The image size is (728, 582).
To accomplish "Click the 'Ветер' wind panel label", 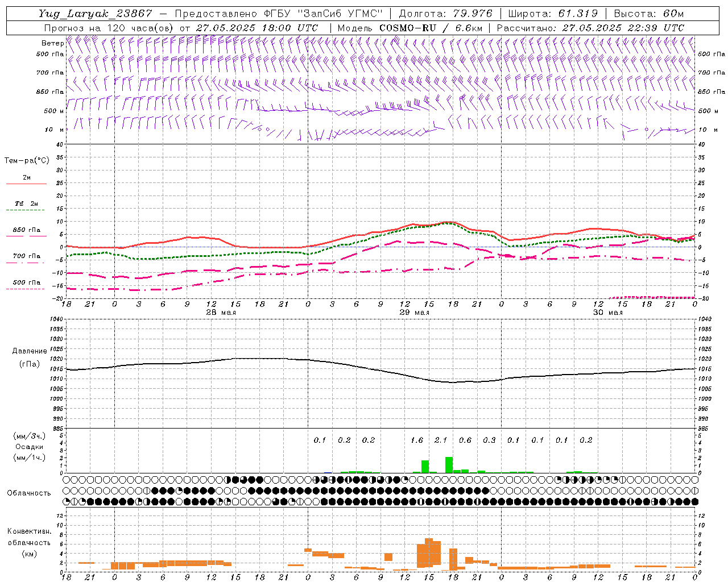I will click(52, 43).
